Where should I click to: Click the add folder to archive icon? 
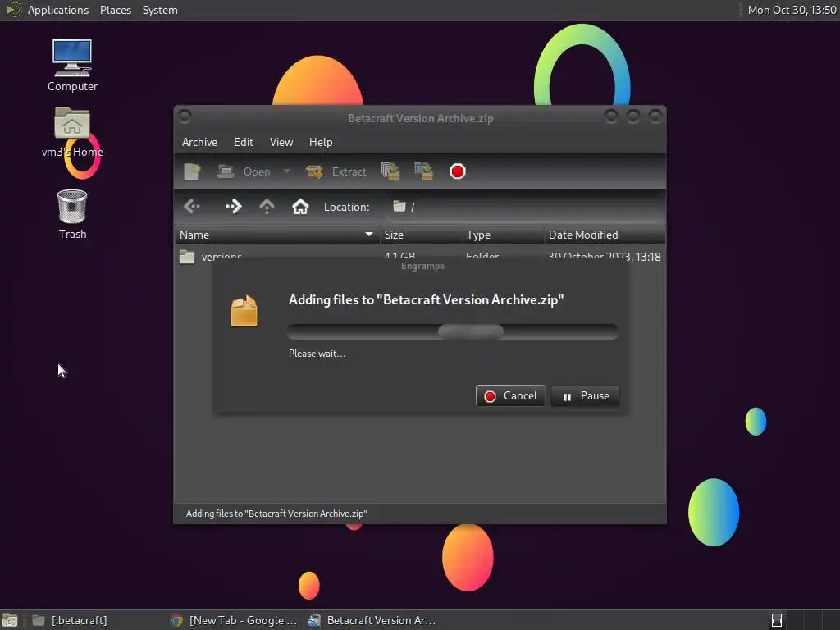(x=424, y=171)
